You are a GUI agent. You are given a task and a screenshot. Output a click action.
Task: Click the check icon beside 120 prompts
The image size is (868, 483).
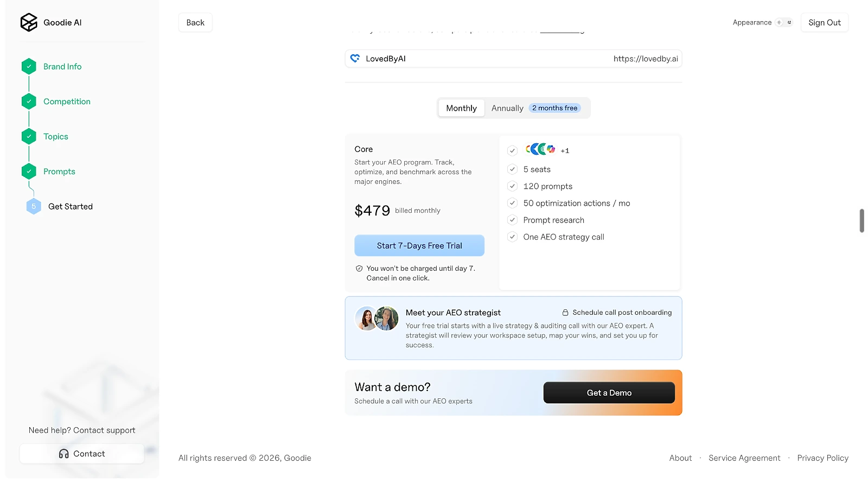(x=512, y=186)
